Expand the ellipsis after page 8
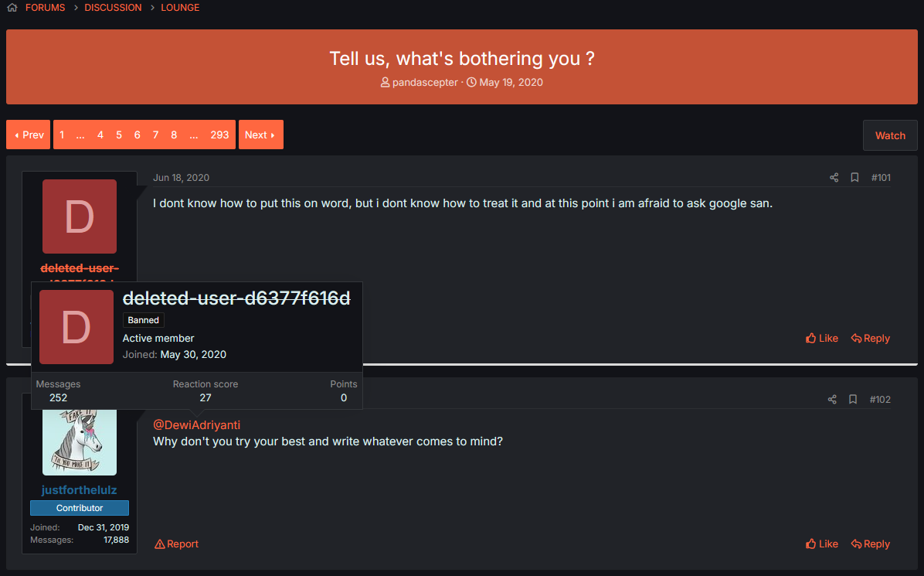Screen dimensions: 924x576 (x=194, y=135)
